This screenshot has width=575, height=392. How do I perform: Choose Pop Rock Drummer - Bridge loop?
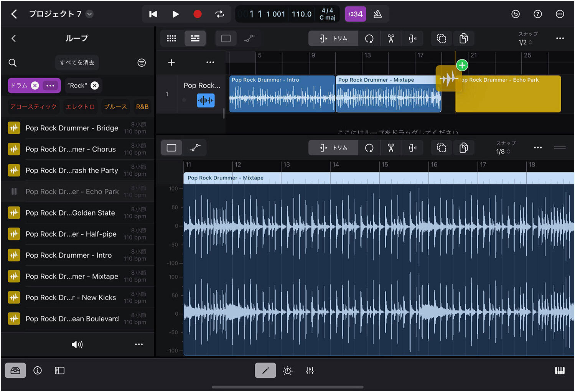click(72, 128)
